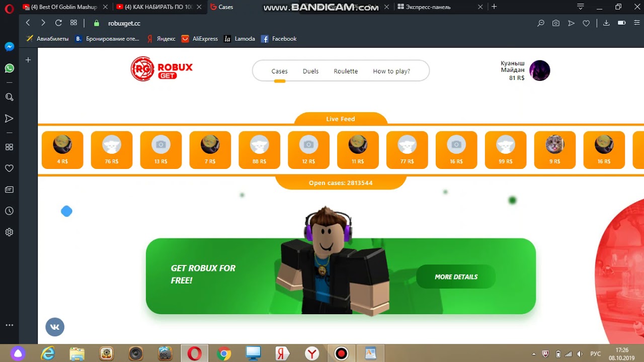Click the volume icon in system tray

[580, 353]
